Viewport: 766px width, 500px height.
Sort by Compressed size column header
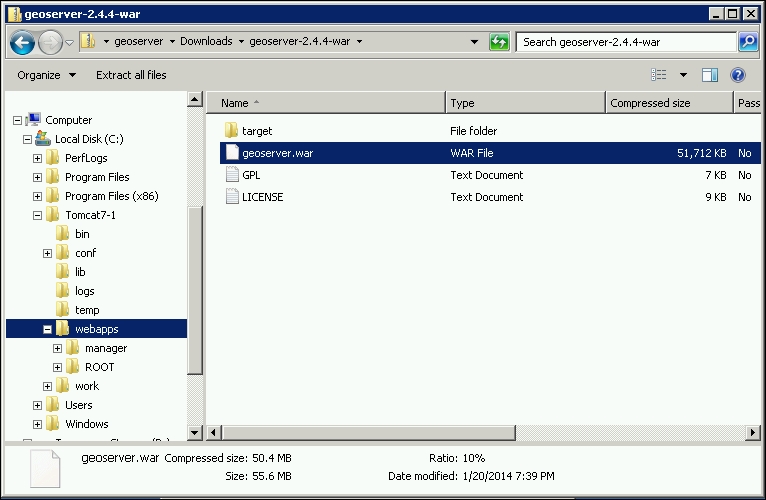pos(669,103)
